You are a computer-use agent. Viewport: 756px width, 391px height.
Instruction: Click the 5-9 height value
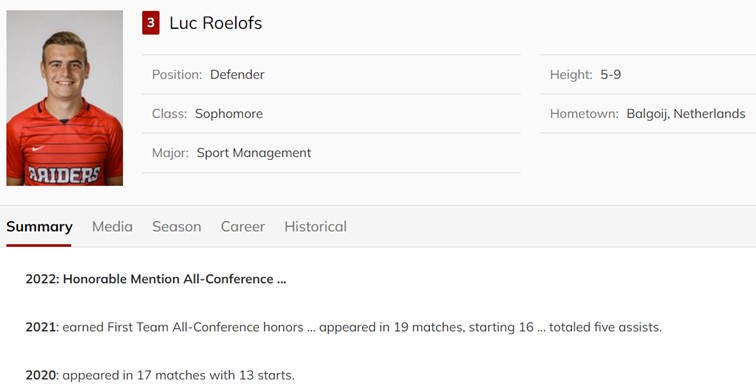click(x=610, y=75)
